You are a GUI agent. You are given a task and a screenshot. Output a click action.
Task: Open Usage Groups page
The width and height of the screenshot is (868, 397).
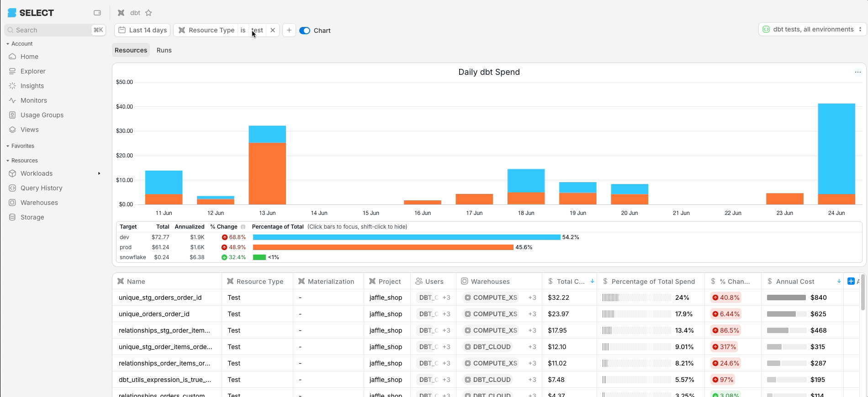pos(42,115)
